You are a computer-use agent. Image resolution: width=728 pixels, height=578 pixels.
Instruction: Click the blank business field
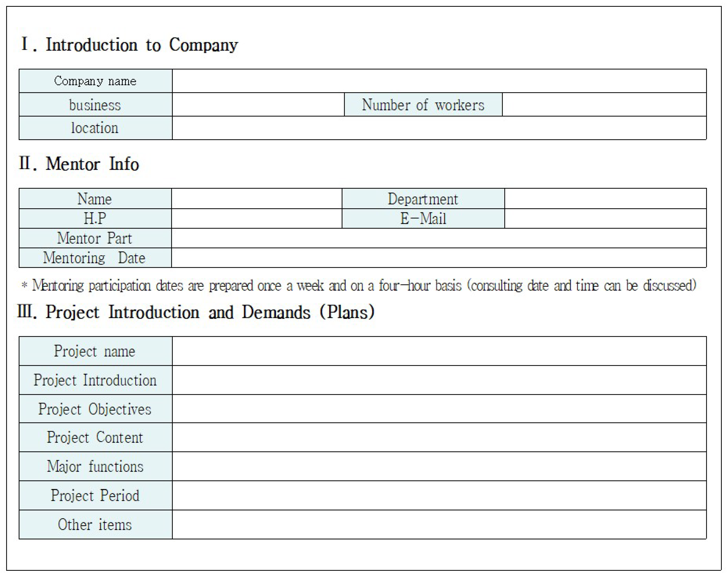pos(258,105)
